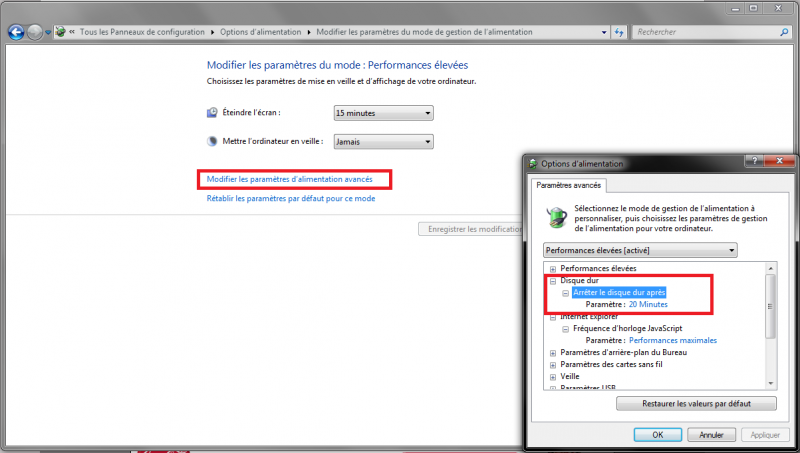Click the greyed forward navigation arrow
The height and width of the screenshot is (453, 800).
(35, 32)
